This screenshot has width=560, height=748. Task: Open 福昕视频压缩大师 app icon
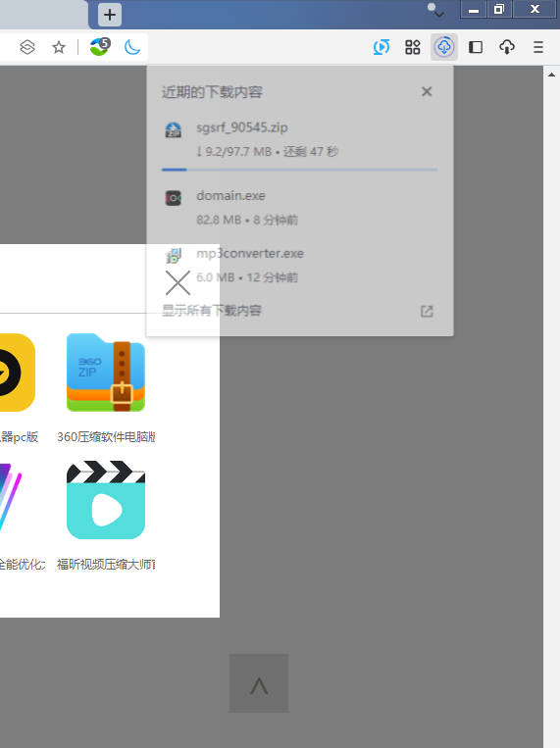[106, 500]
